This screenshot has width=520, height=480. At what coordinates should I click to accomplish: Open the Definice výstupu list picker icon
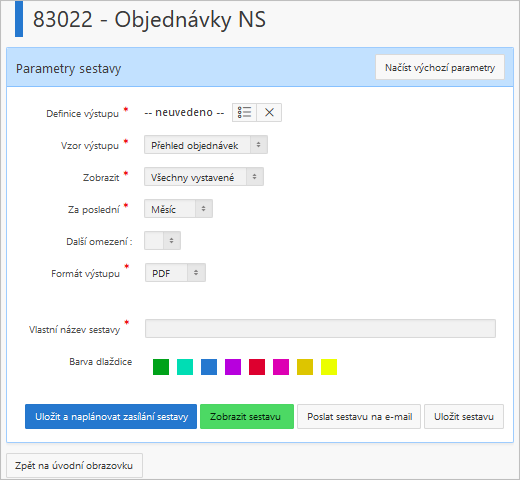(244, 112)
